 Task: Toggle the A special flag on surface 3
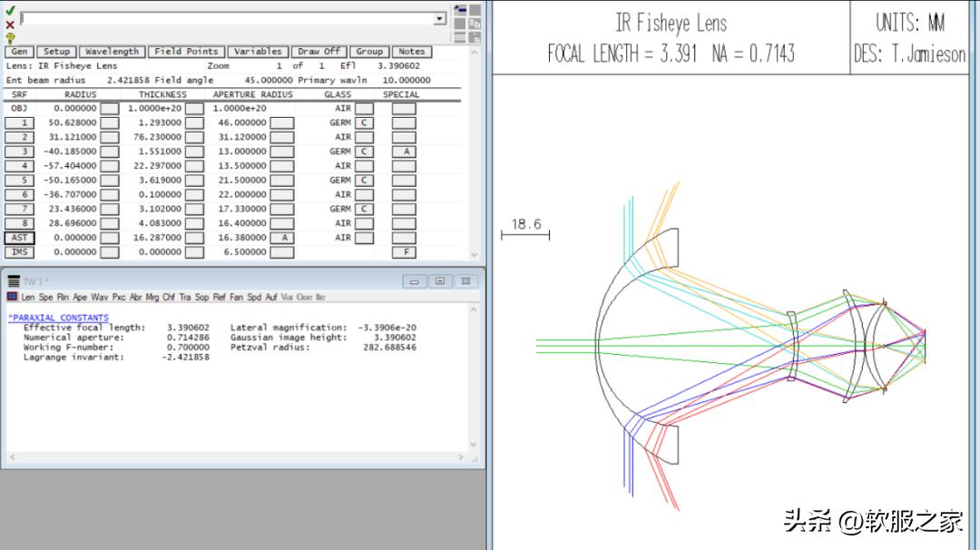point(406,151)
